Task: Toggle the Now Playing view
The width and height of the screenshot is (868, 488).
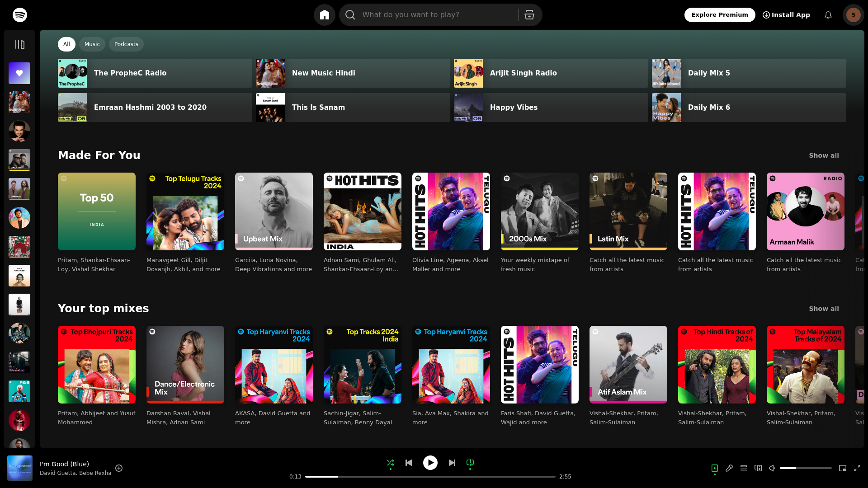Action: click(715, 468)
